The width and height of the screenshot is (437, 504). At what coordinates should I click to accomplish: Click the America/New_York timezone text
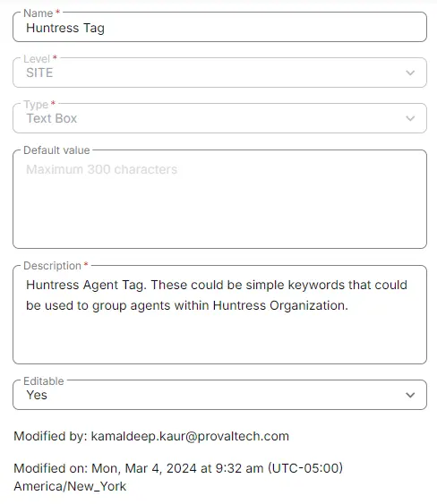(70, 486)
